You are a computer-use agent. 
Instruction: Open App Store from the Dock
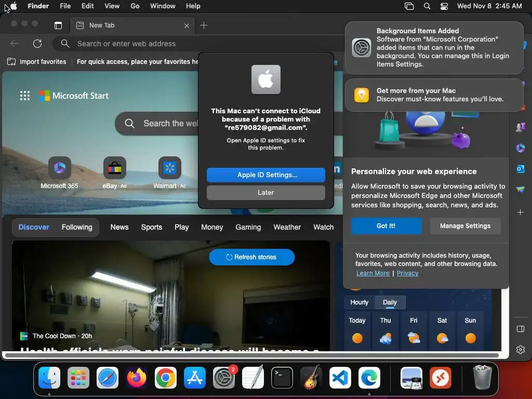coord(195,378)
